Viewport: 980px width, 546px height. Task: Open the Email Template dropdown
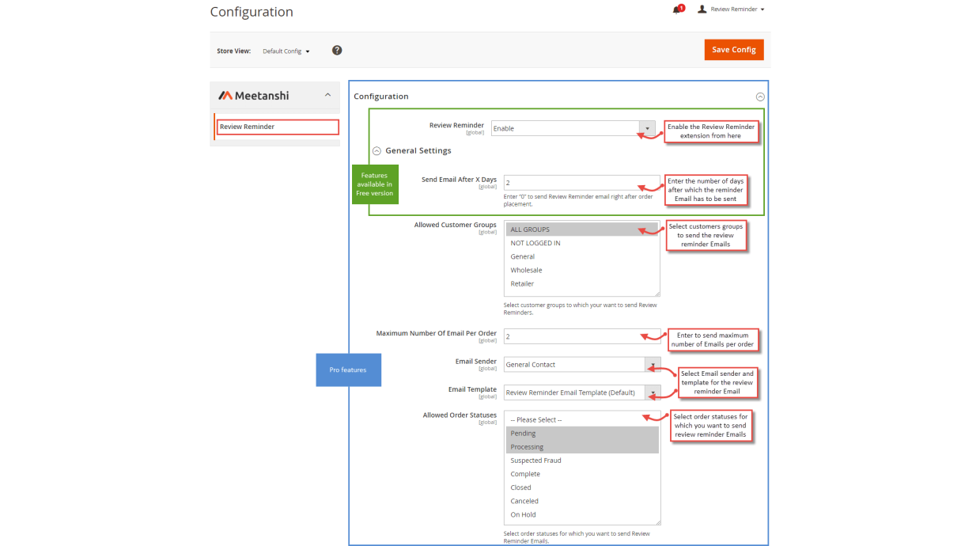coord(581,392)
